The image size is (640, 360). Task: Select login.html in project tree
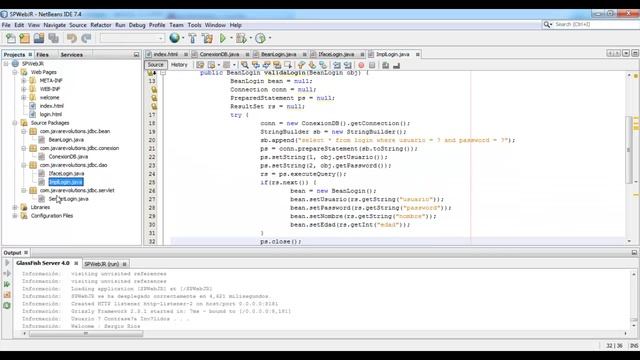(x=51, y=114)
